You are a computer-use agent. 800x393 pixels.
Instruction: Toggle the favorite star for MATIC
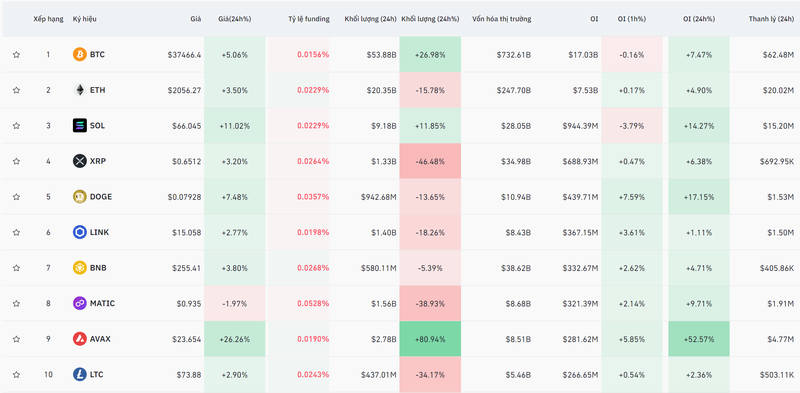tap(16, 304)
